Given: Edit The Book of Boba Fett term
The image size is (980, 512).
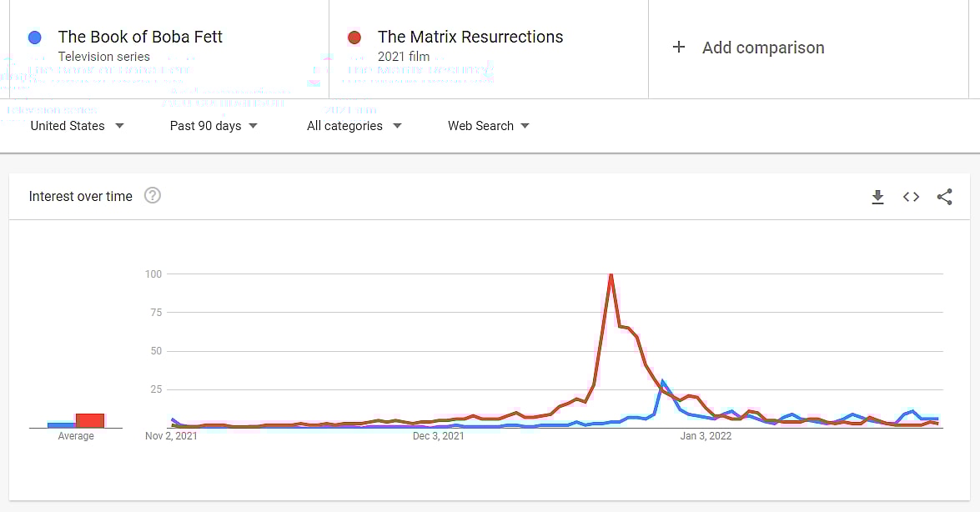Looking at the screenshot, I should coord(140,38).
